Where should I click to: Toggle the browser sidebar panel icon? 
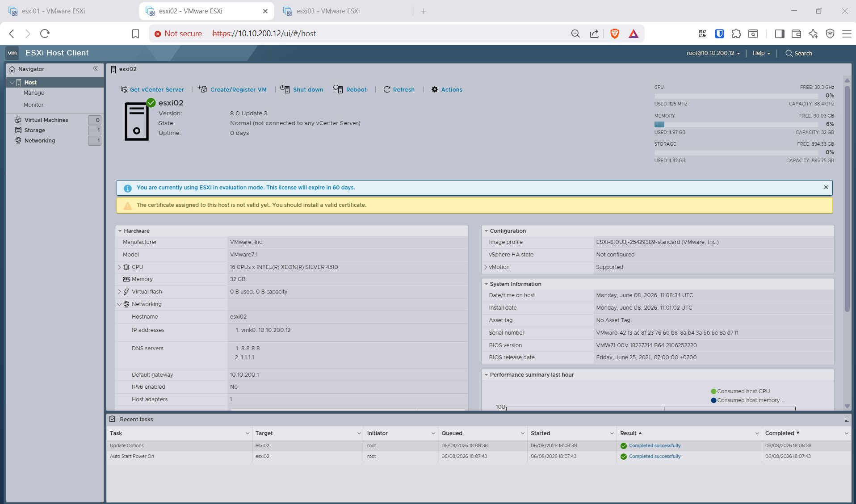780,34
